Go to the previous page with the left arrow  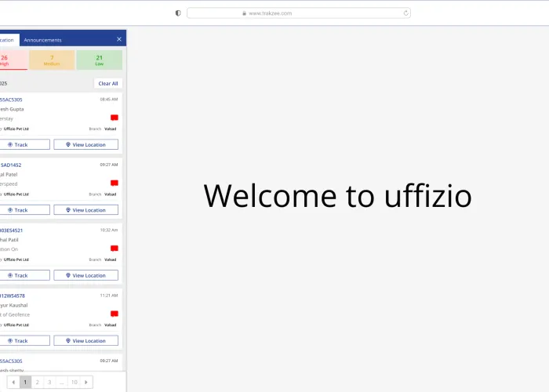coord(13,382)
